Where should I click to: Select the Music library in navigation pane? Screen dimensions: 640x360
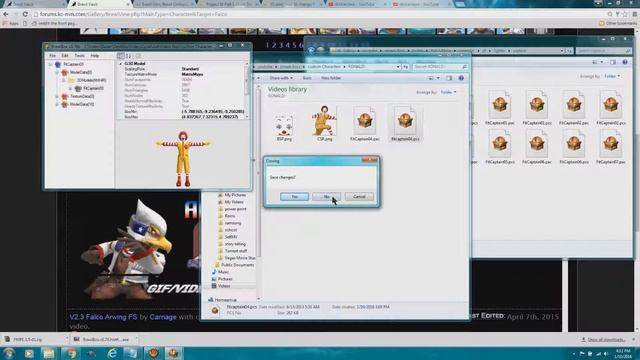pyautogui.click(x=223, y=272)
